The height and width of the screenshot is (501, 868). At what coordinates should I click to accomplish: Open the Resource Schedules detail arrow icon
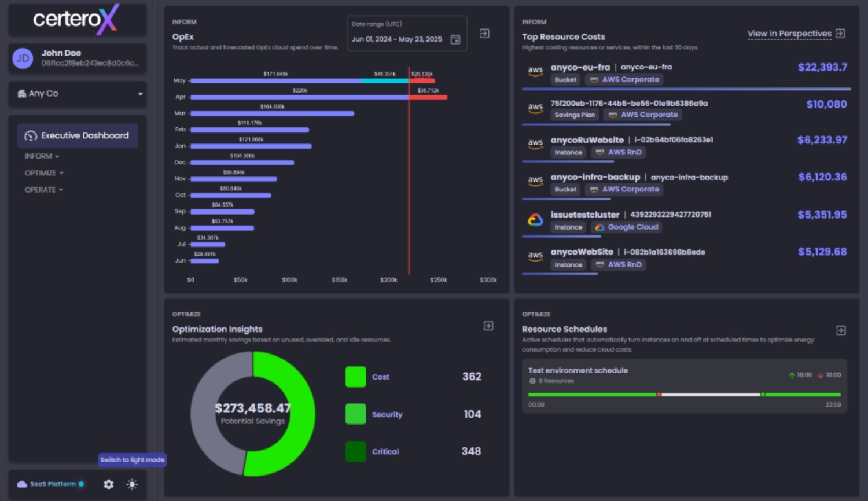coord(840,330)
